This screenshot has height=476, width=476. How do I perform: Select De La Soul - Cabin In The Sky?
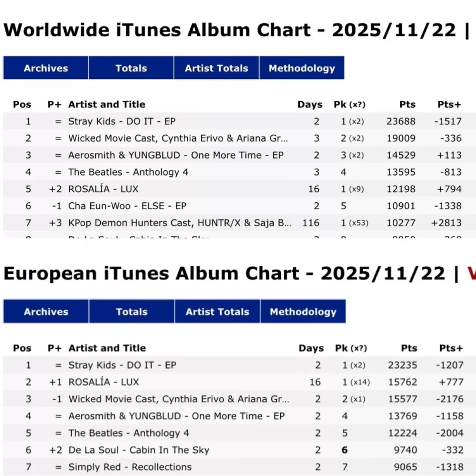[139, 450]
